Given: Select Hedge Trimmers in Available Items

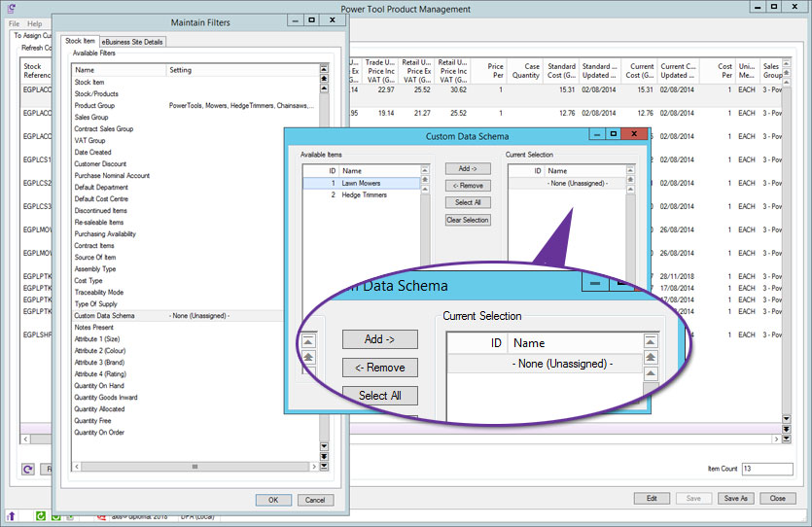Looking at the screenshot, I should coord(362,195).
